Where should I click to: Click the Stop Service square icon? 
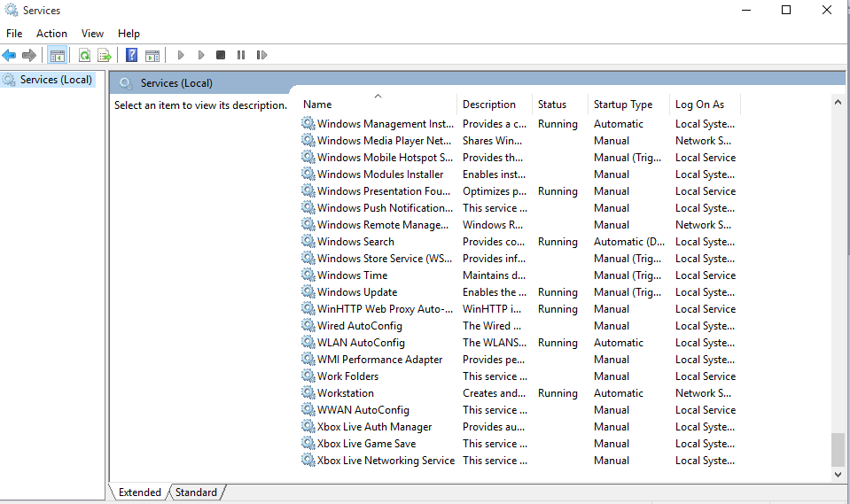point(221,55)
